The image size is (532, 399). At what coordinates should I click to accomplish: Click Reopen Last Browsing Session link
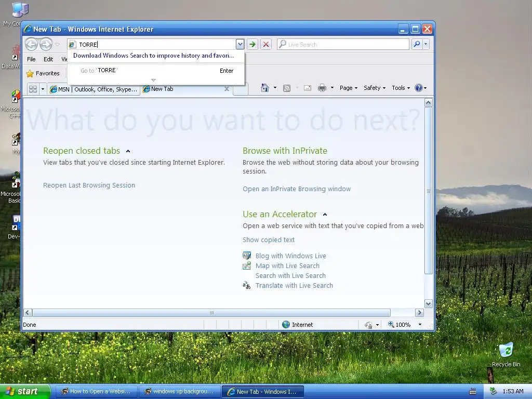(89, 185)
